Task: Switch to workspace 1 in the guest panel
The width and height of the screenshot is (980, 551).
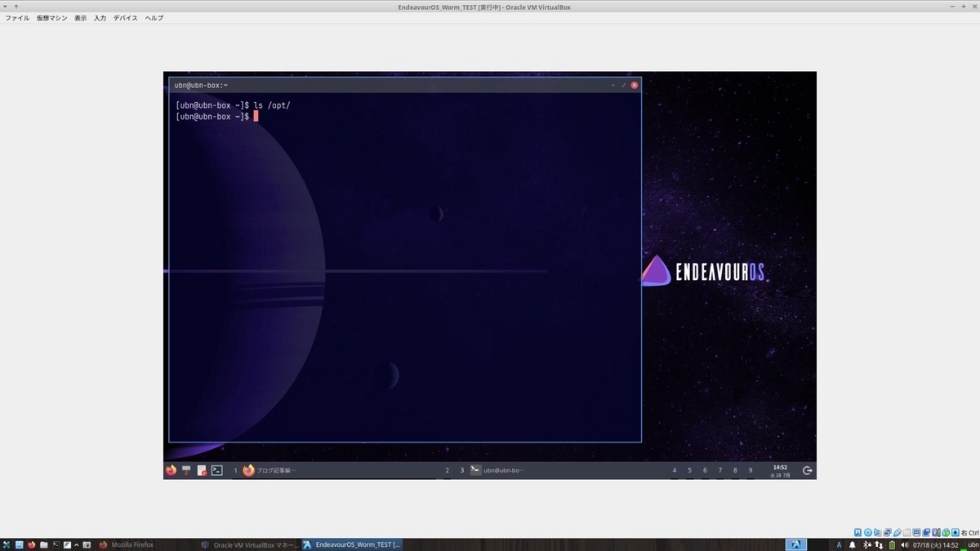Action: 235,470
